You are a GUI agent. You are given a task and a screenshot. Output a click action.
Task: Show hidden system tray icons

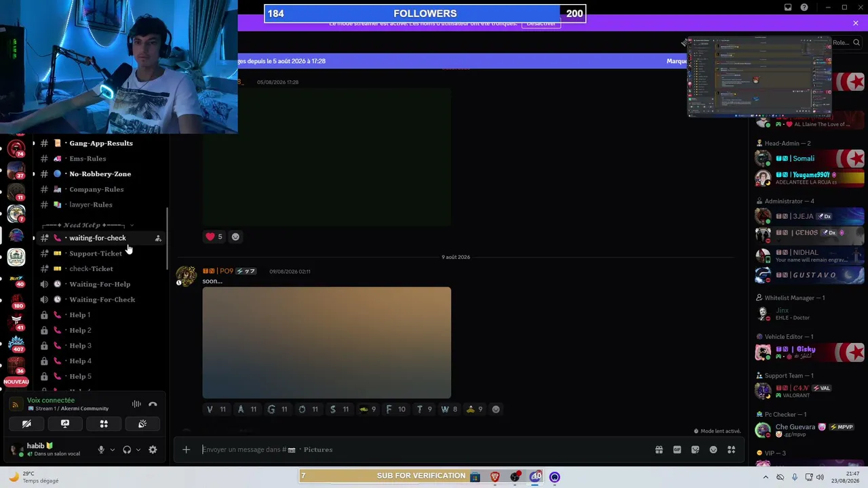[x=766, y=477]
